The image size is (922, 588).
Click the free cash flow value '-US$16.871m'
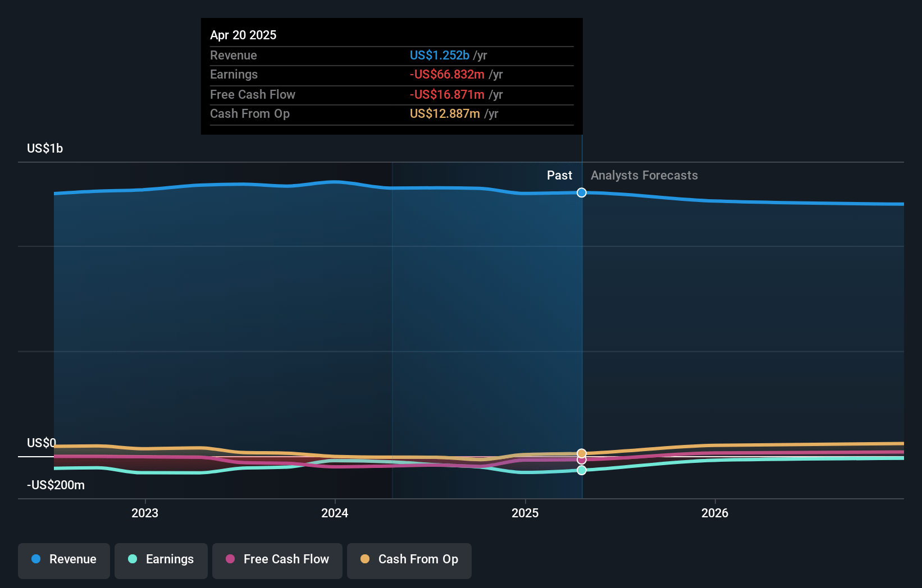click(x=447, y=94)
